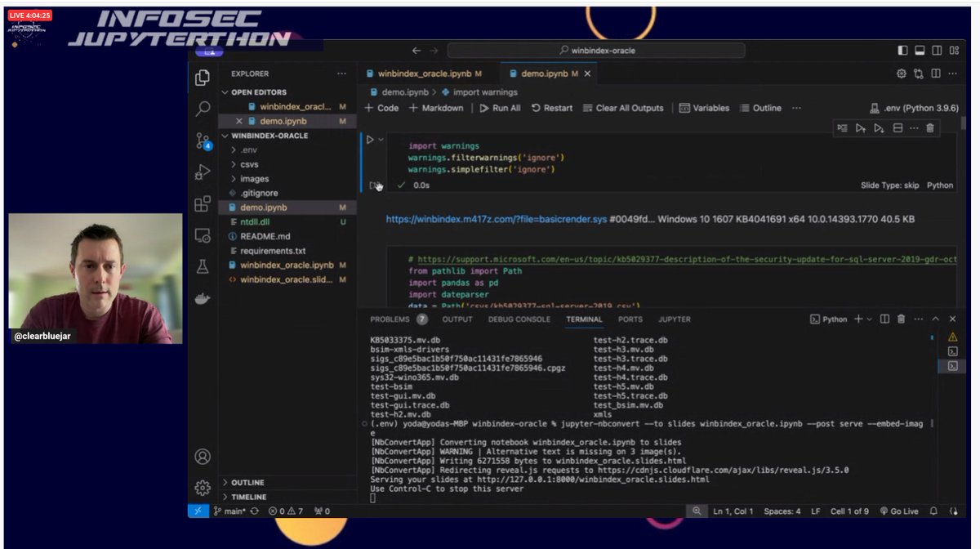Viewport: 980px width, 549px height.
Task: Click Go Live in the status bar
Action: pyautogui.click(x=899, y=511)
